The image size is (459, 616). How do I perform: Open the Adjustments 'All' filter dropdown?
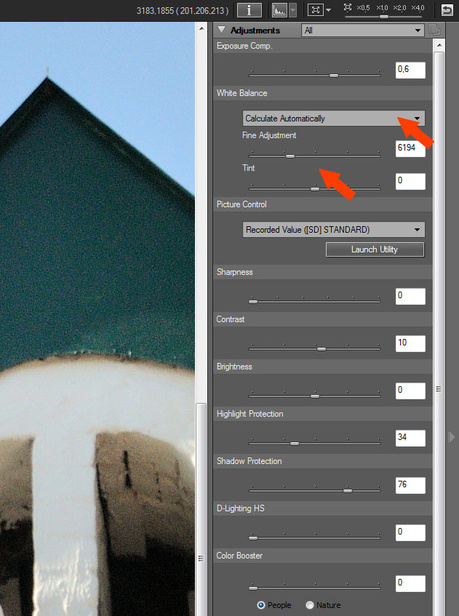[363, 30]
